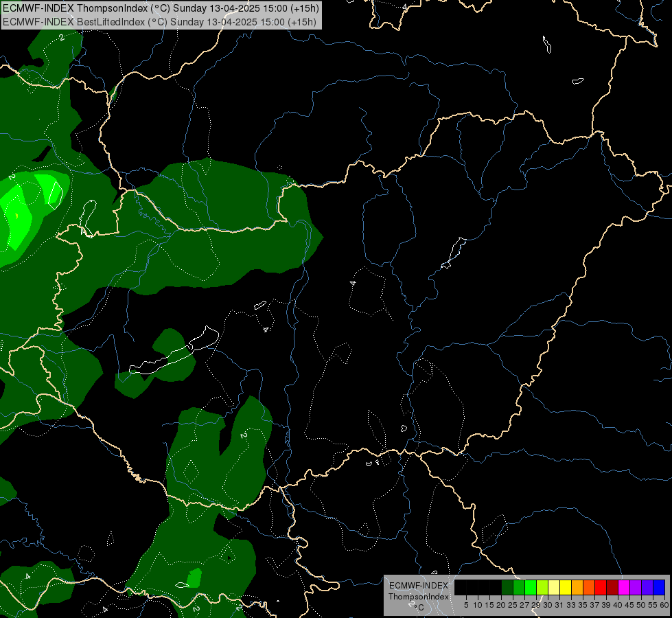Select the red 37–39 legend swatch
Screen dimensions: 672x618
tap(601, 587)
